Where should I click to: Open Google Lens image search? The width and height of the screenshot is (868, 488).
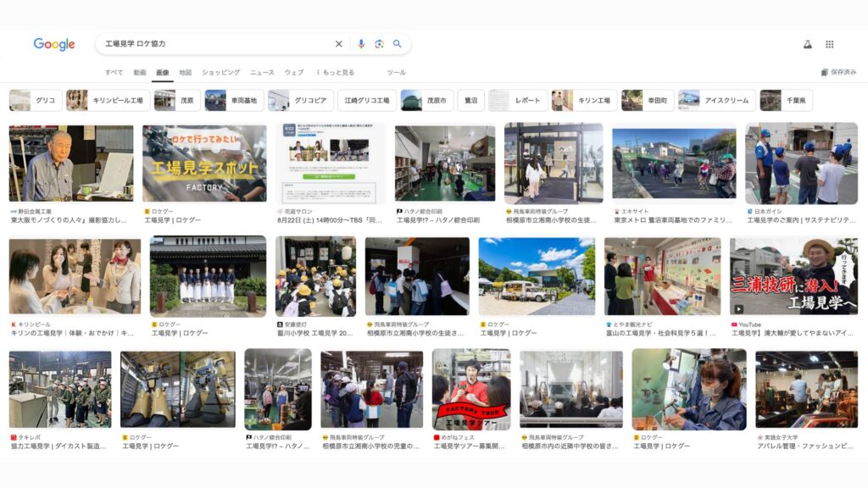point(379,44)
